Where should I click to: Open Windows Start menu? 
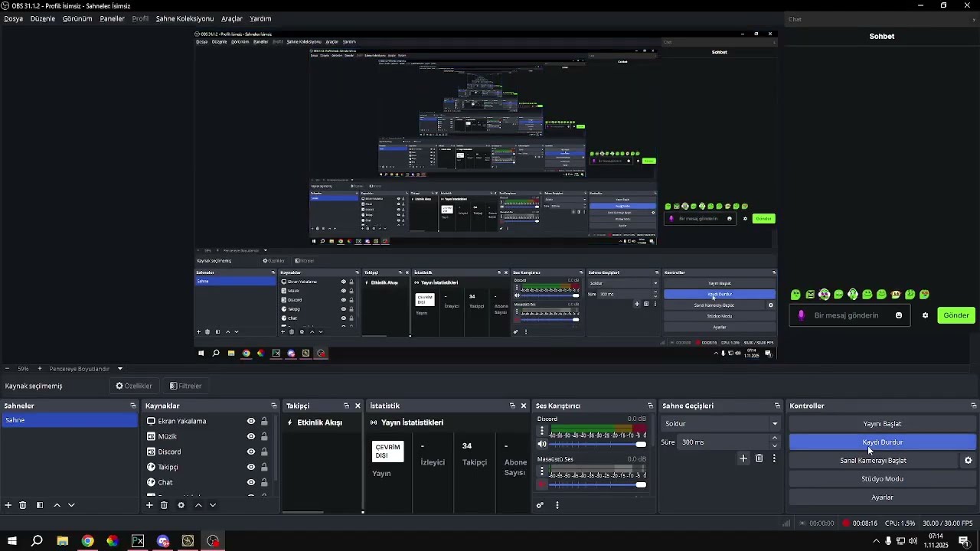point(12,541)
